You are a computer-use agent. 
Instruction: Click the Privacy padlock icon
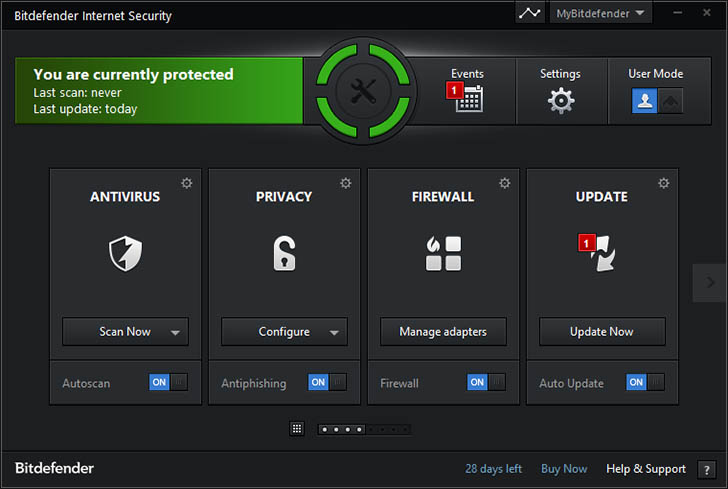coord(284,253)
